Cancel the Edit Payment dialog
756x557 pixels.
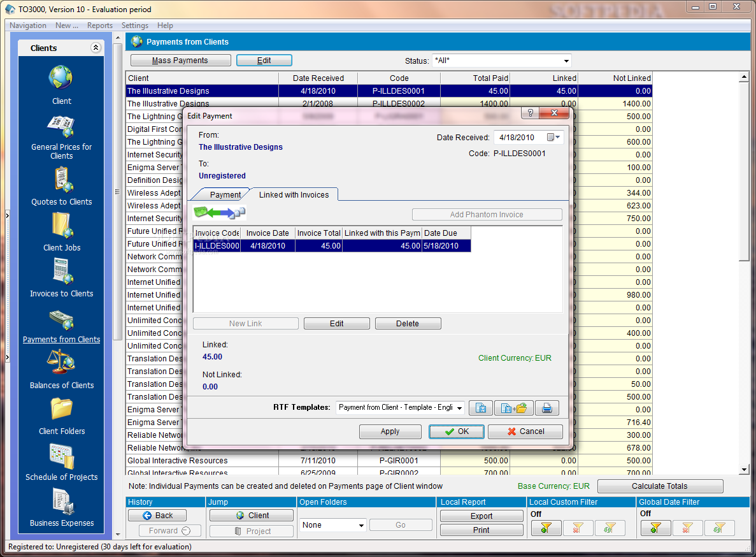[525, 431]
